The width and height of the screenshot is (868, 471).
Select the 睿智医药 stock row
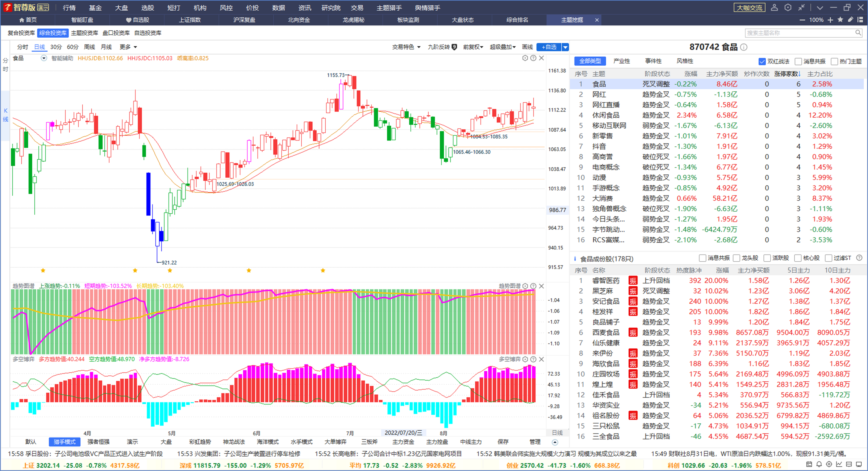click(717, 280)
